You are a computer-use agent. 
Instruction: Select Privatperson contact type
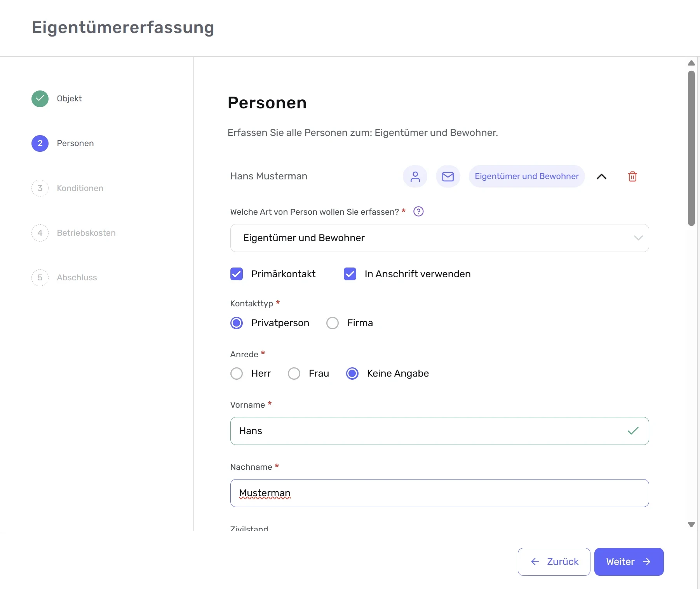point(237,323)
